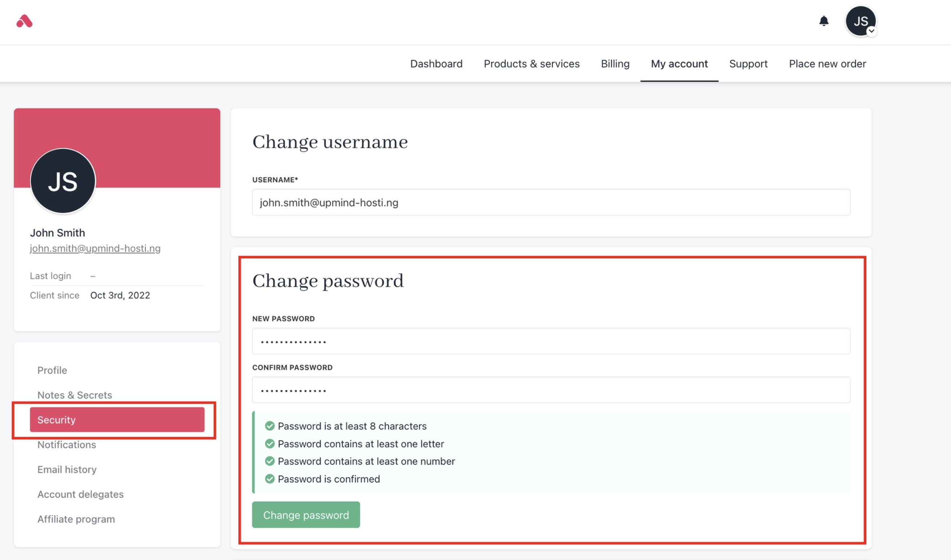Click Place new order
This screenshot has height=560, width=951.
click(827, 64)
